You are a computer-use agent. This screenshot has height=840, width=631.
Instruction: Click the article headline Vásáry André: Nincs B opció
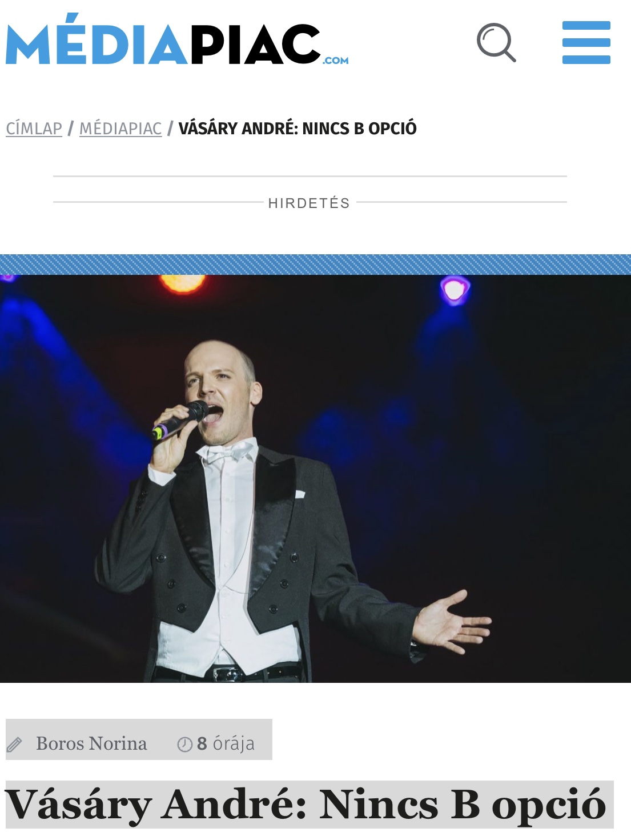pos(306,805)
